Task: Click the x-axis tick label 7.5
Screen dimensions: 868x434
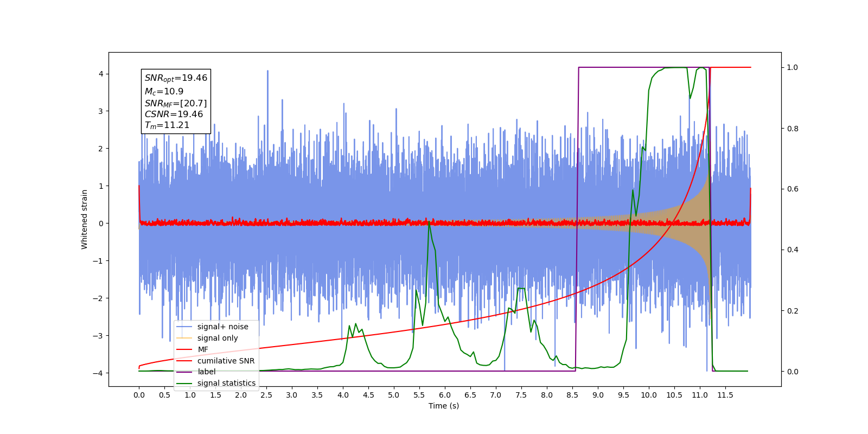Action: pyautogui.click(x=521, y=395)
